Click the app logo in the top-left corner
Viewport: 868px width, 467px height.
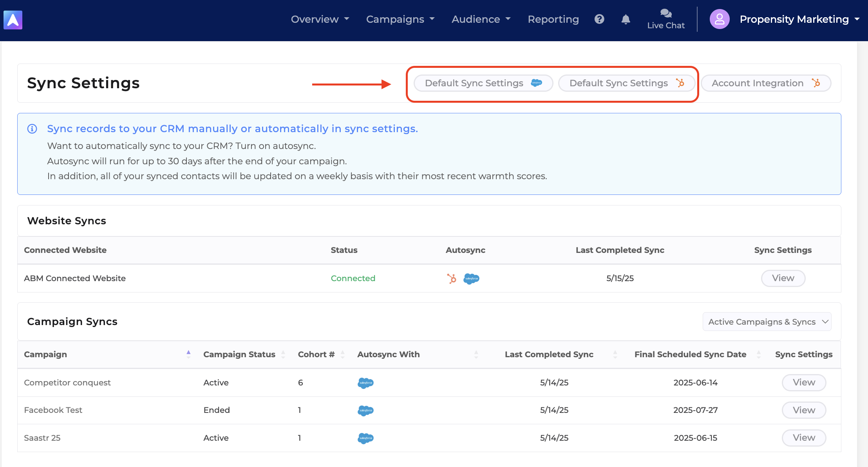pyautogui.click(x=13, y=20)
